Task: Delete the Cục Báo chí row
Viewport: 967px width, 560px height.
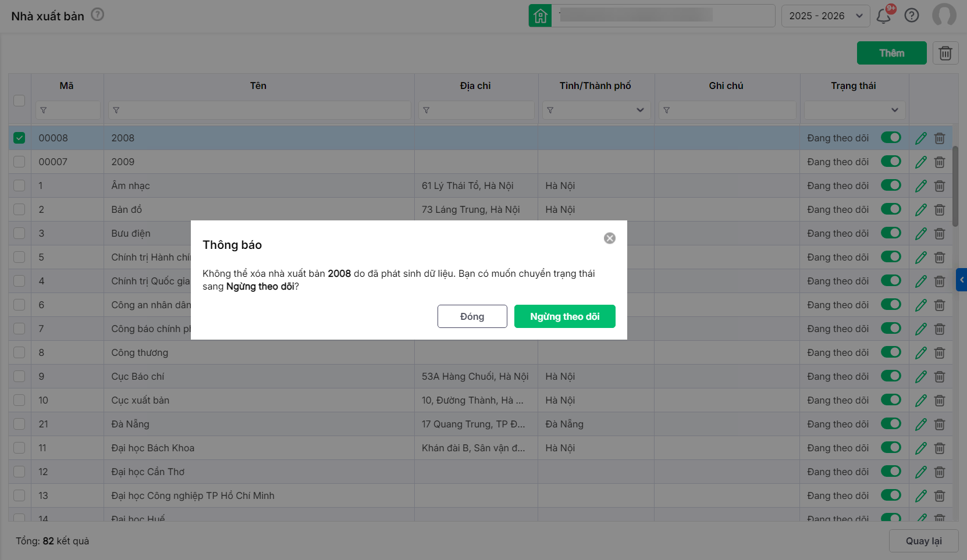Action: click(x=939, y=377)
